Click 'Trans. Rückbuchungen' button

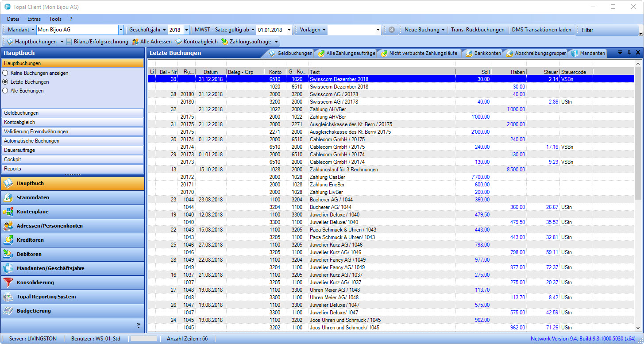coord(478,30)
